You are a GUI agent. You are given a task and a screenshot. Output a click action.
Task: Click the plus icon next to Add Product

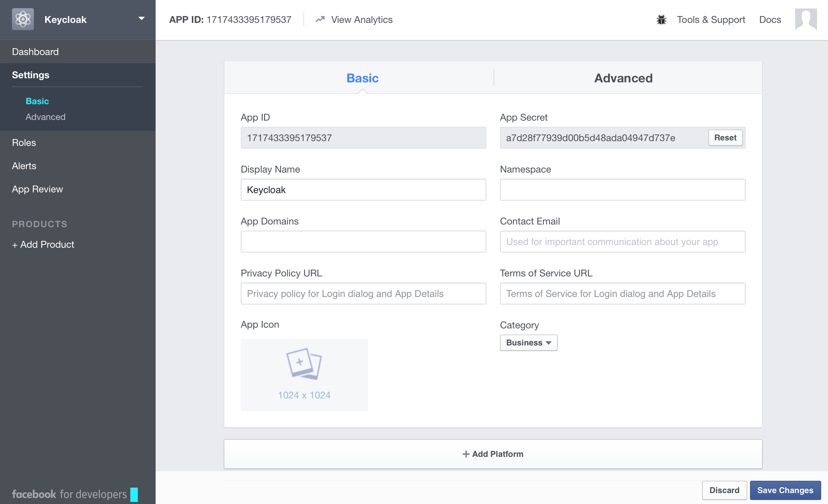pyautogui.click(x=15, y=244)
